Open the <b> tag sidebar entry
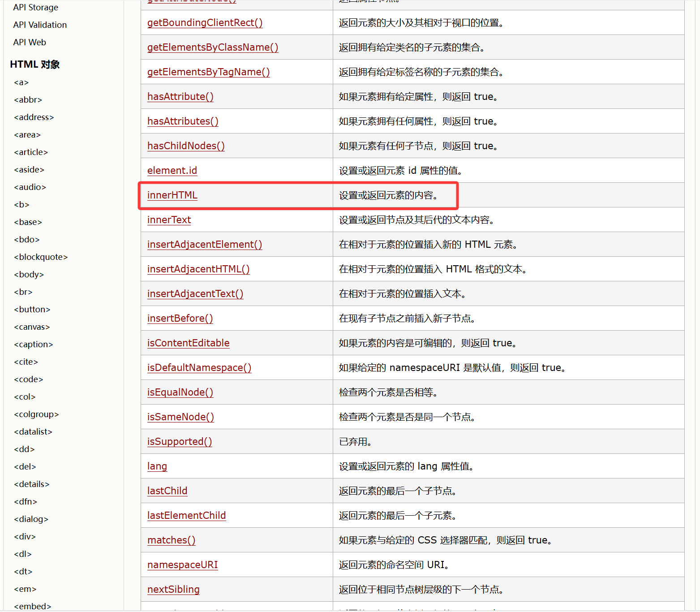This screenshot has width=700, height=612. 21,204
